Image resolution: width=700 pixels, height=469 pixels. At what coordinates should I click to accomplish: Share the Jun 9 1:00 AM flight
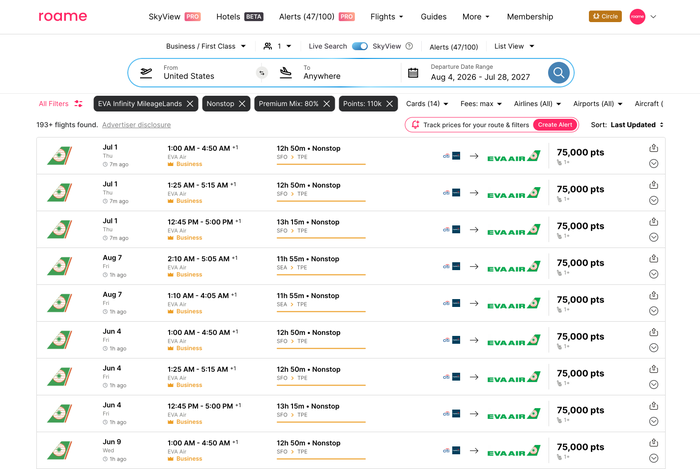click(654, 443)
